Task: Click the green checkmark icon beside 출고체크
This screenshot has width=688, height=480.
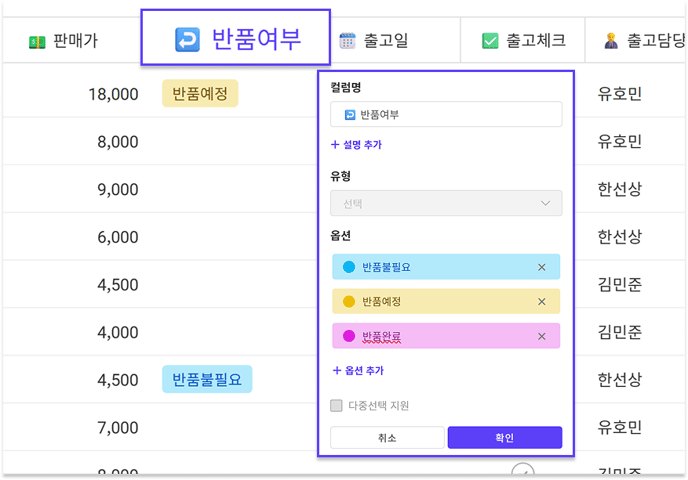Action: (x=490, y=41)
